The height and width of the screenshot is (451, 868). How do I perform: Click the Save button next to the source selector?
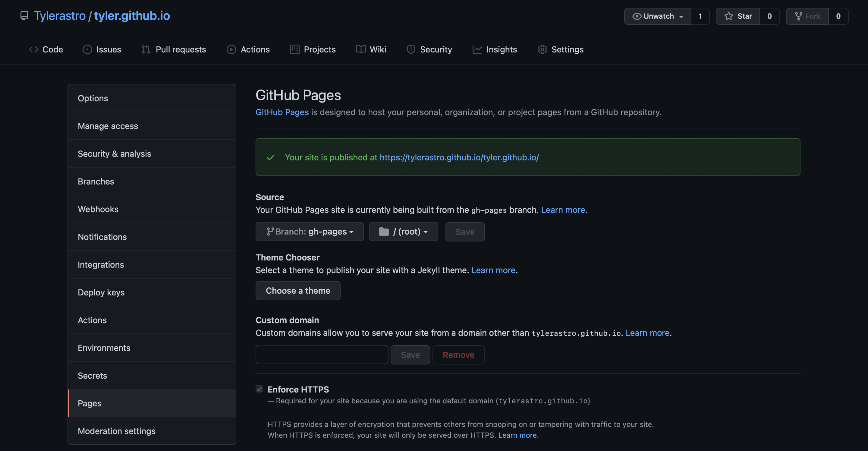pyautogui.click(x=465, y=232)
